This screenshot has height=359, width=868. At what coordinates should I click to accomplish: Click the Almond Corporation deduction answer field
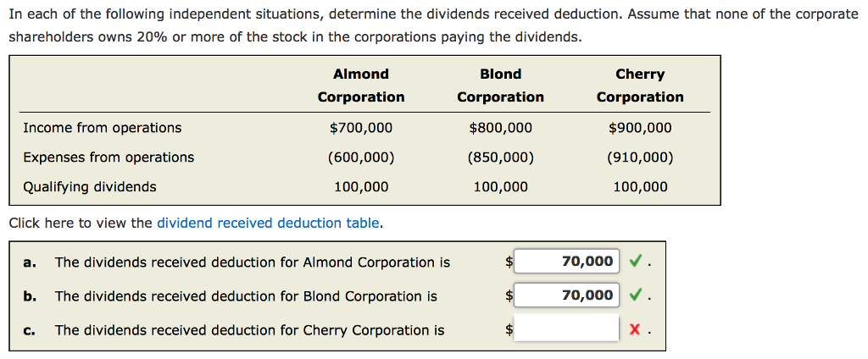tap(566, 262)
